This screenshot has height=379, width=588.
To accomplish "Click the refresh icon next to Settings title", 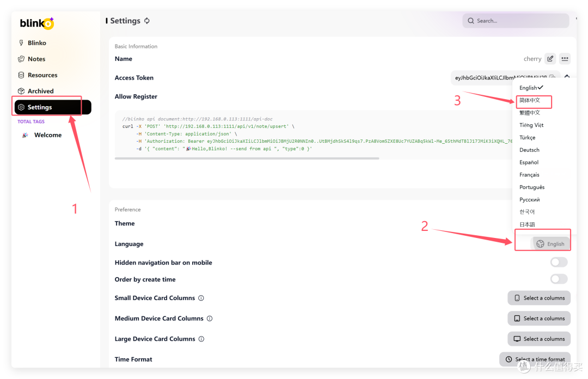I will 147,21.
